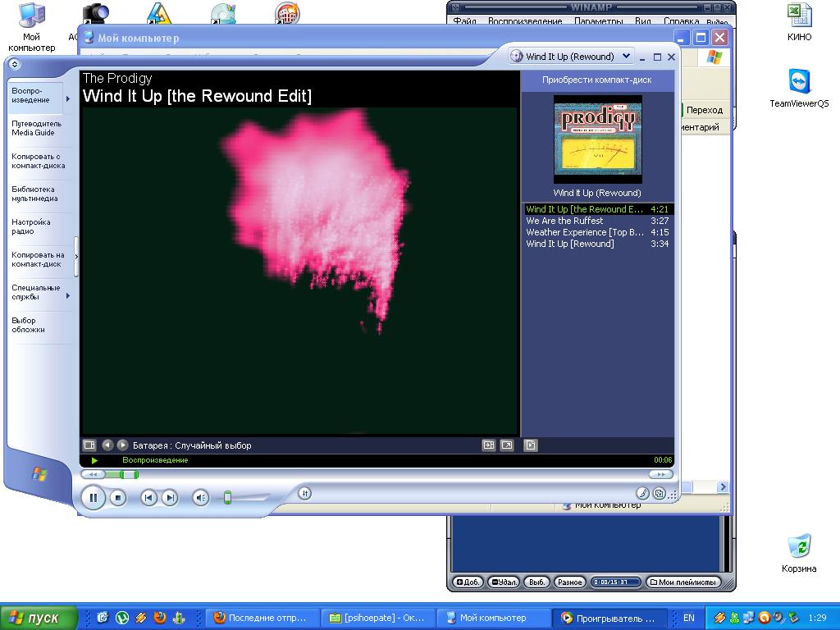
Task: Open Мой компьютер desktop icon
Action: 32,27
